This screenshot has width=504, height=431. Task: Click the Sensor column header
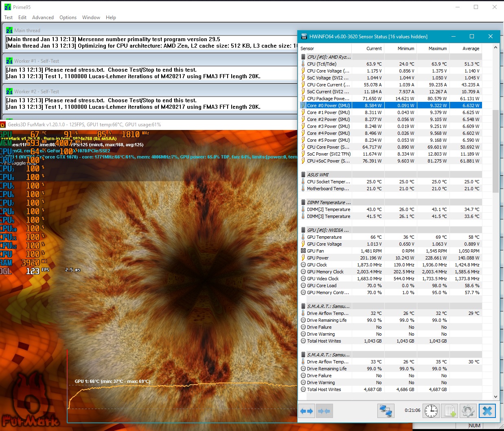coord(325,48)
